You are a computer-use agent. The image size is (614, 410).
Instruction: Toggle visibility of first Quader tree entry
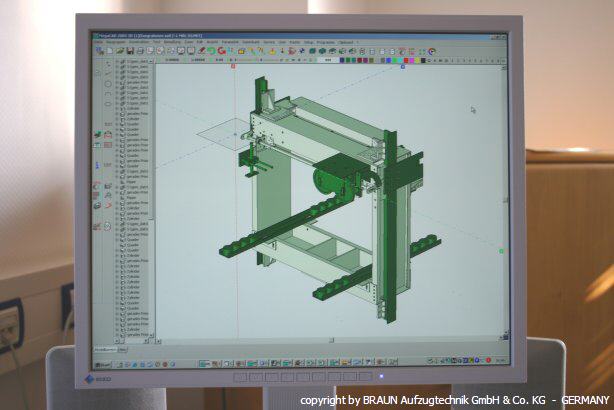[124, 126]
